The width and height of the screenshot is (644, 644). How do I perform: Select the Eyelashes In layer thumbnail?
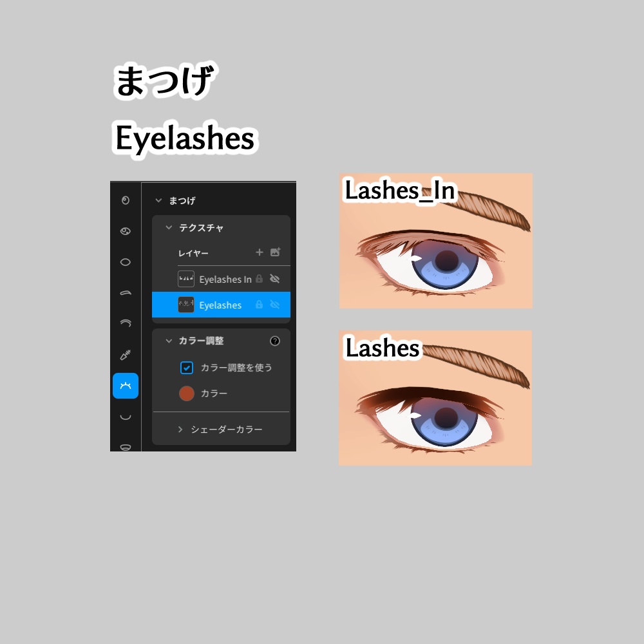click(x=186, y=279)
